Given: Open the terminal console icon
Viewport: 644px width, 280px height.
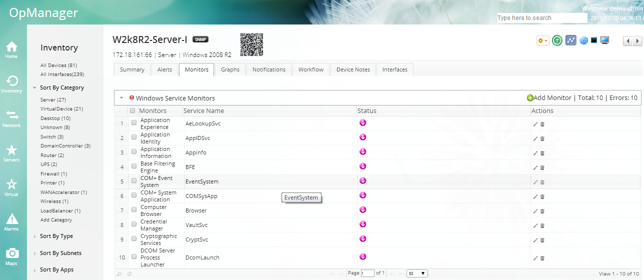Looking at the screenshot, I should 594,40.
